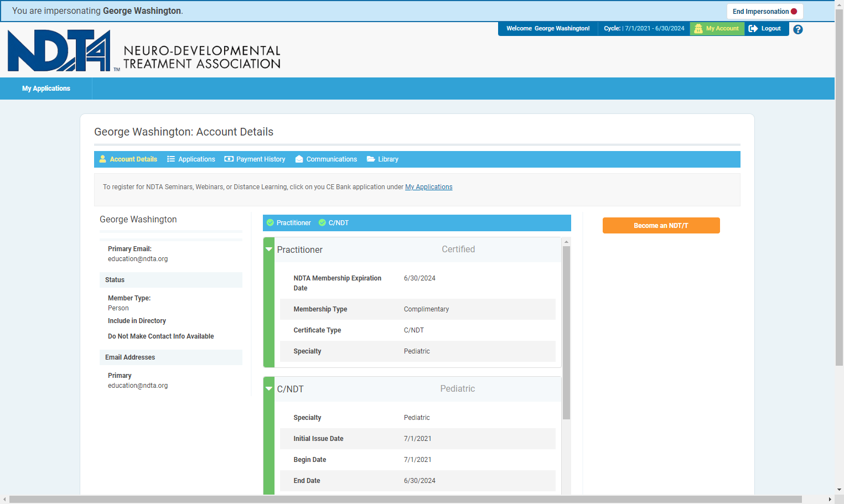Screen dimensions: 844x504
Task: Click the Status section heading
Action: click(171, 280)
